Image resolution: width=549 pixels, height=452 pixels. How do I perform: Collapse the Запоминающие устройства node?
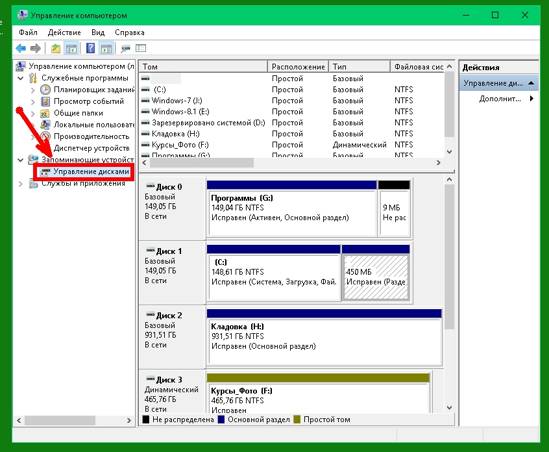[21, 160]
